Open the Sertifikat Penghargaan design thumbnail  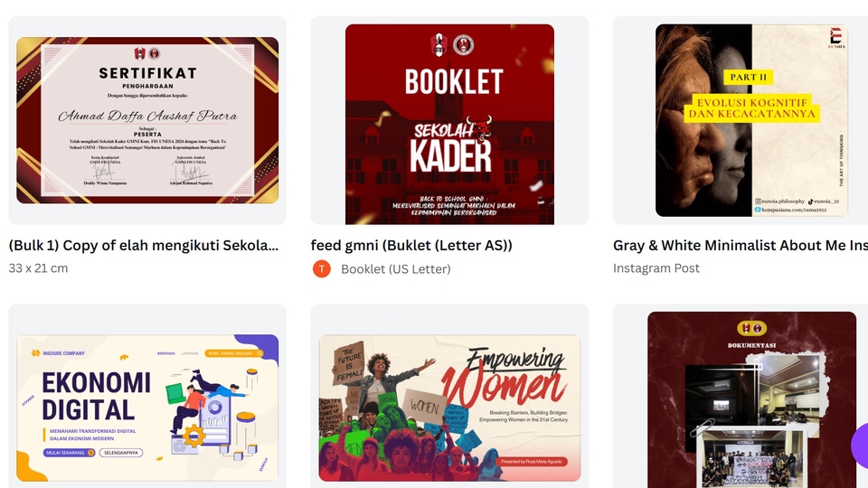point(147,120)
